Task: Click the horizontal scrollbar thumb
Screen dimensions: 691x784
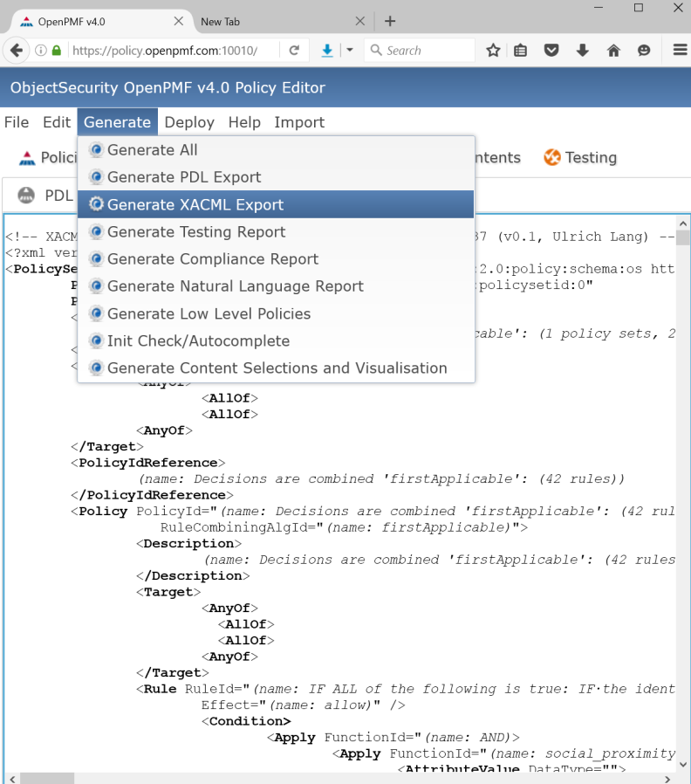Action: pyautogui.click(x=47, y=779)
